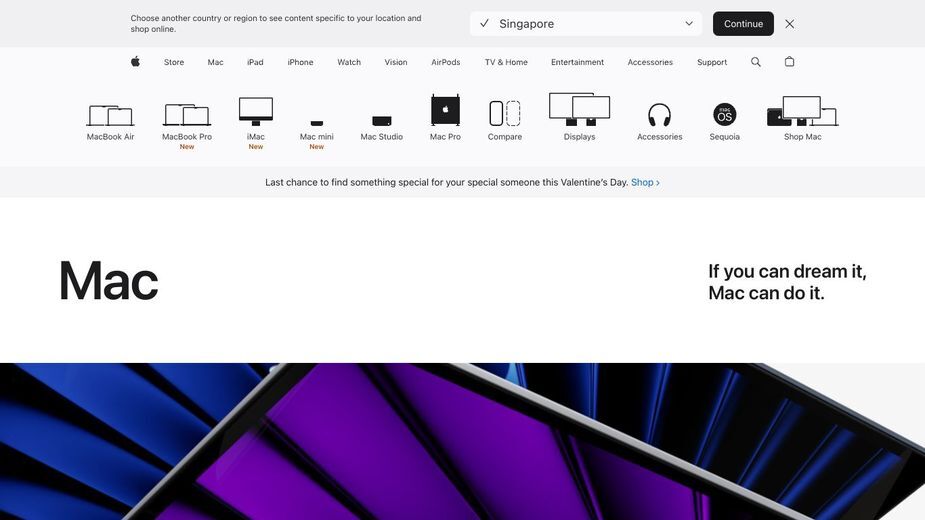
Task: Open the Singapore country dropdown
Action: point(586,24)
